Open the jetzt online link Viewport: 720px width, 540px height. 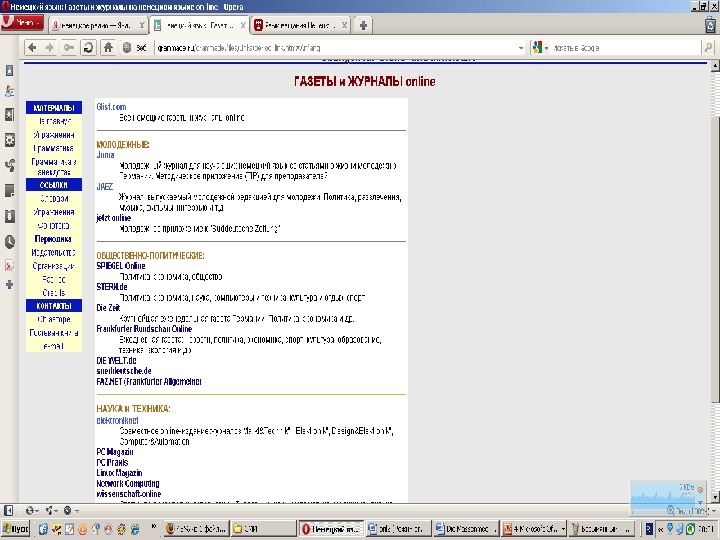point(113,218)
